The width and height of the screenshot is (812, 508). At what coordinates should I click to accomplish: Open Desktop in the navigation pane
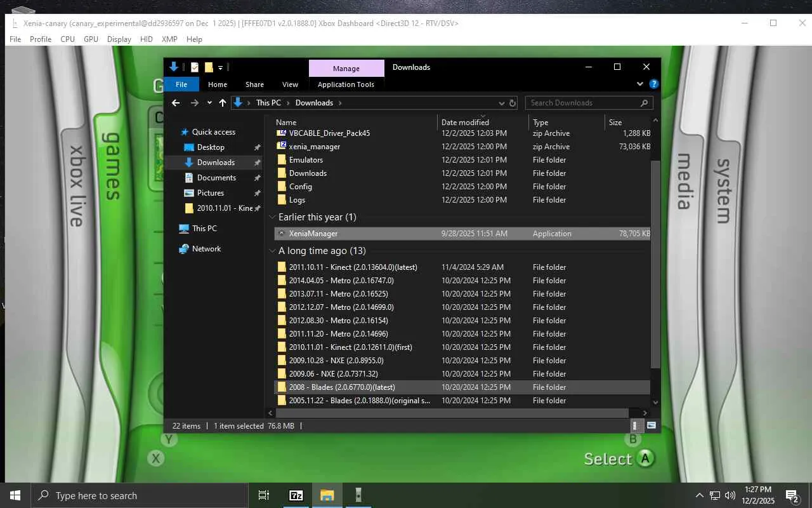tap(211, 147)
